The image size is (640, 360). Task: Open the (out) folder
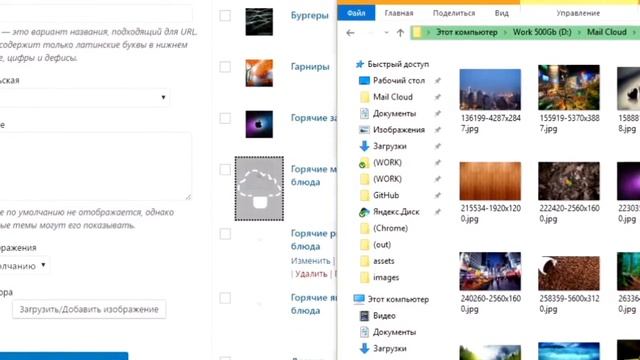(x=375, y=244)
